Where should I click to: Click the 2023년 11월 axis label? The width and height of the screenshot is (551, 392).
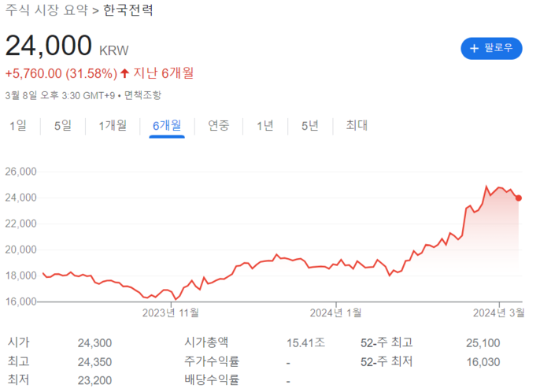point(171,312)
